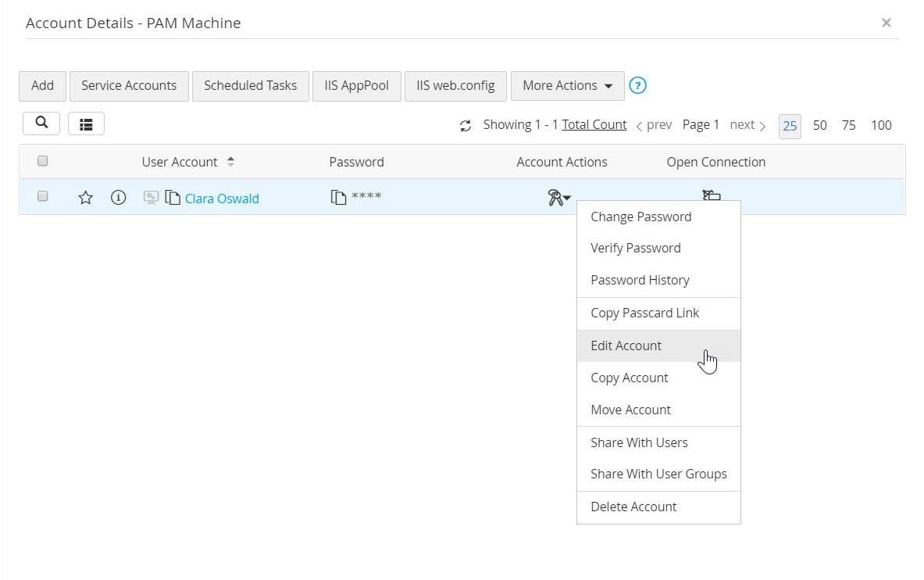
Task: Click the search magnifier icon
Action: pos(41,124)
